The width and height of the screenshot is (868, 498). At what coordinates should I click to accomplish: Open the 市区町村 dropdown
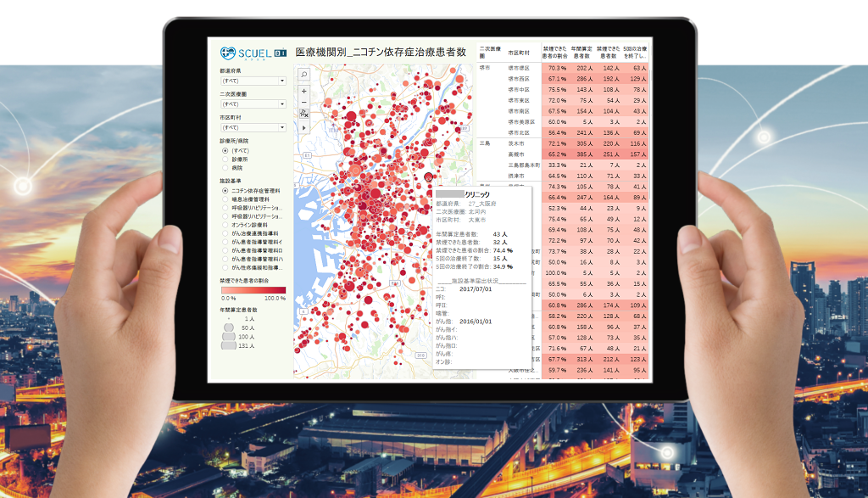click(x=253, y=127)
